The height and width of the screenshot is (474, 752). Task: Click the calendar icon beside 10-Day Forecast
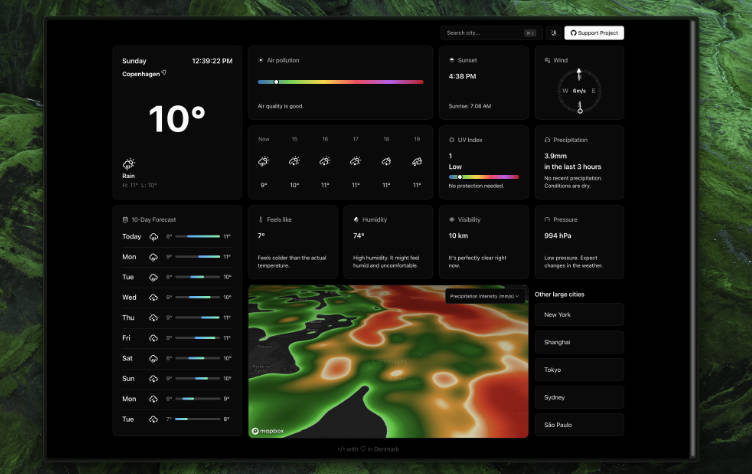click(124, 219)
